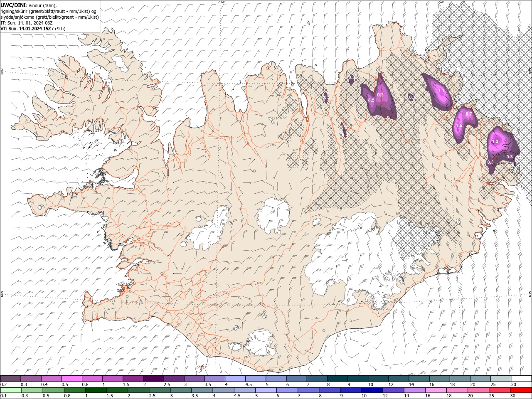Click the dark blue rain swatch between 10 and 12
Viewport: 532px width, 399px height.
point(372,390)
